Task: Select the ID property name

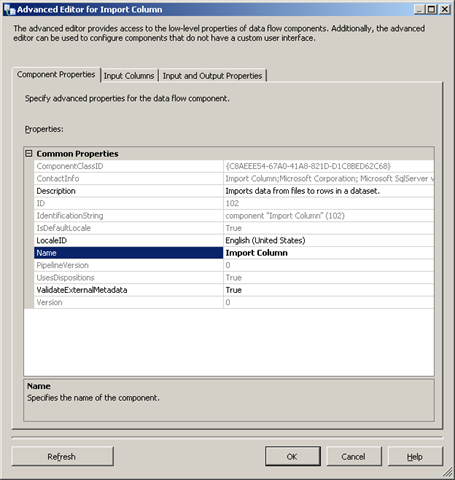Action: pos(41,203)
